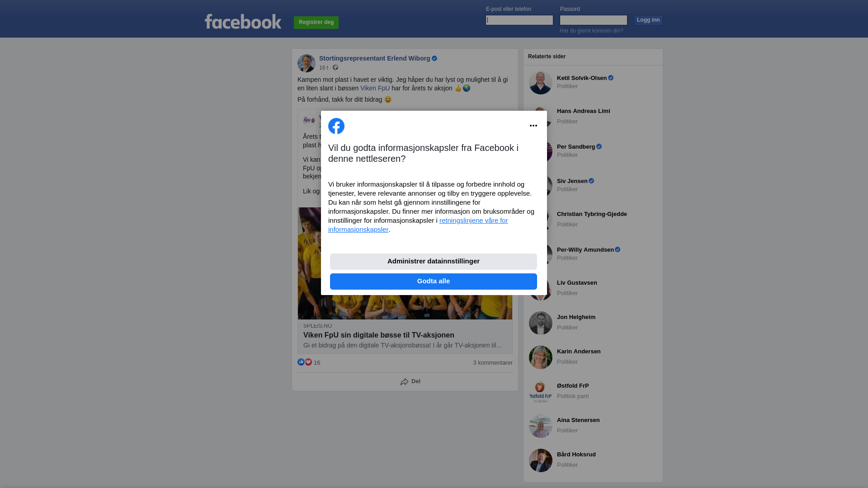Viewport: 868px width, 488px height.
Task: Focus the Passord input field
Action: point(594,20)
